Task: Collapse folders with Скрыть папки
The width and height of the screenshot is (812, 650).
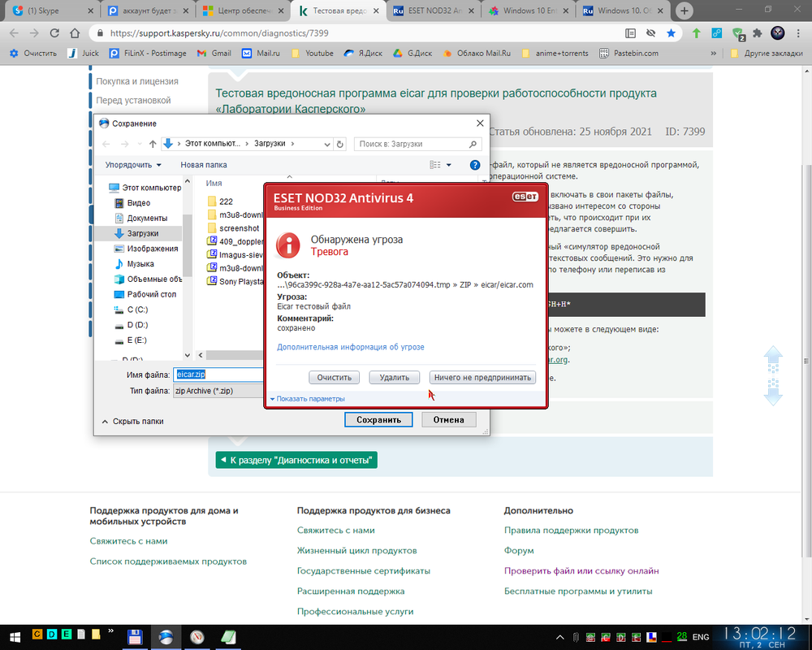Action: pyautogui.click(x=133, y=422)
